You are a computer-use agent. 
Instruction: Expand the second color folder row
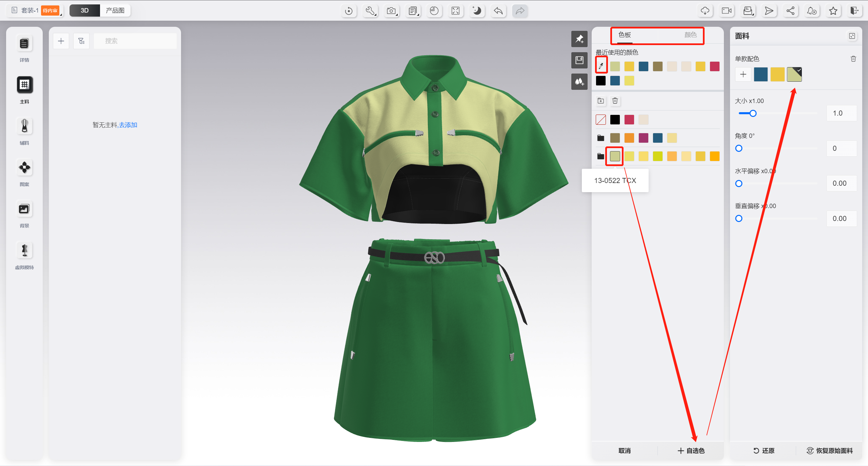click(x=600, y=156)
